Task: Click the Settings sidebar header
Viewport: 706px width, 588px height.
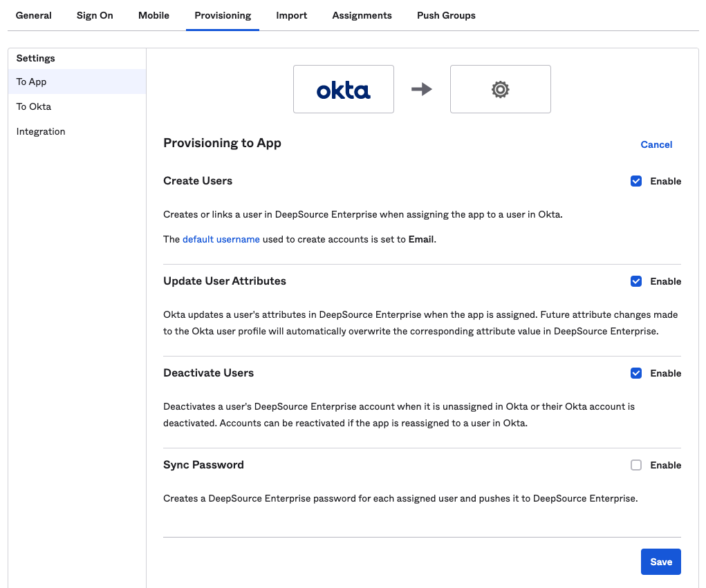Action: (35, 58)
